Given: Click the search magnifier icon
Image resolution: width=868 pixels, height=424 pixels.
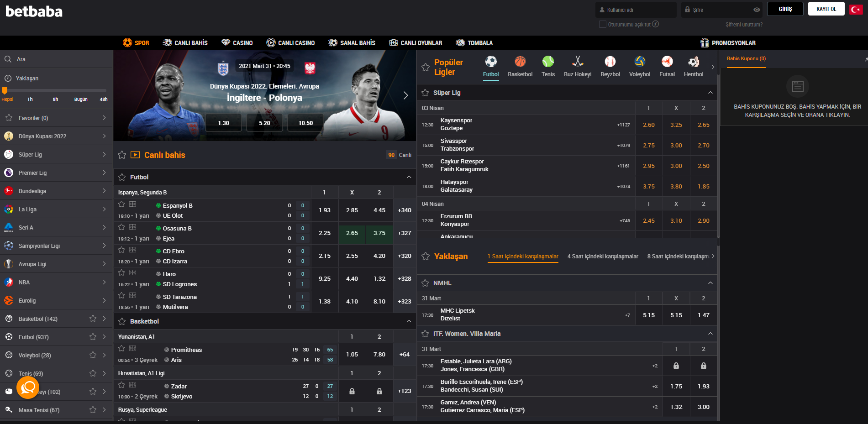Looking at the screenshot, I should 8,59.
